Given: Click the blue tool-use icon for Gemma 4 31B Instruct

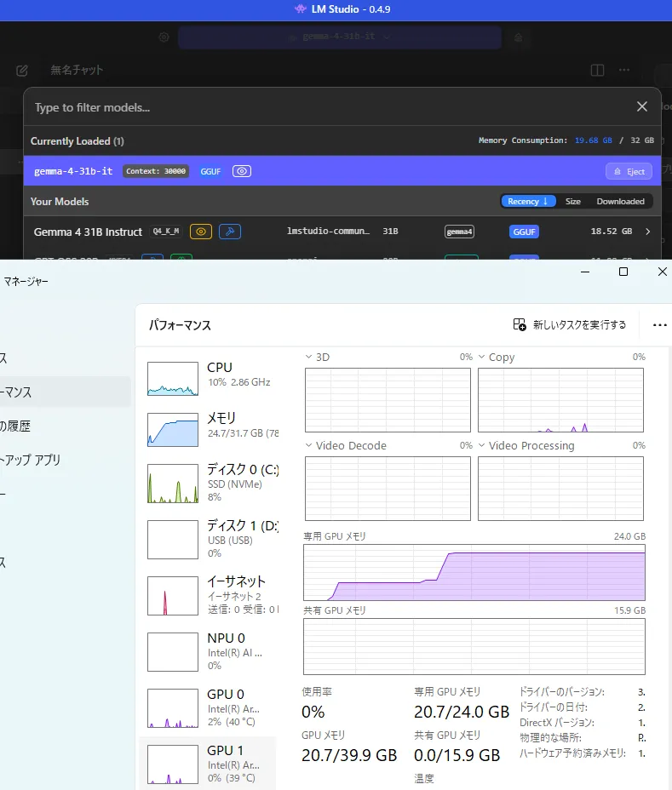Looking at the screenshot, I should pyautogui.click(x=228, y=232).
